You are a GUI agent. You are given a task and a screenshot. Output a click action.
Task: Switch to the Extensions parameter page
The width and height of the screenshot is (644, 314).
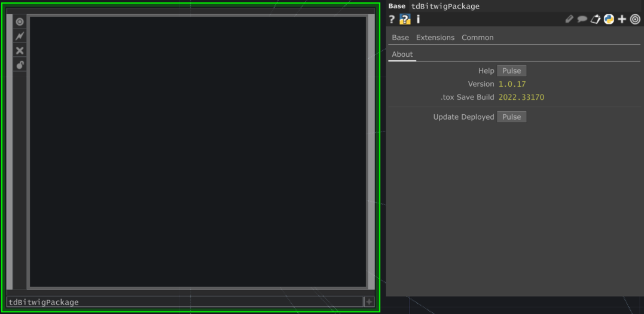click(x=435, y=37)
